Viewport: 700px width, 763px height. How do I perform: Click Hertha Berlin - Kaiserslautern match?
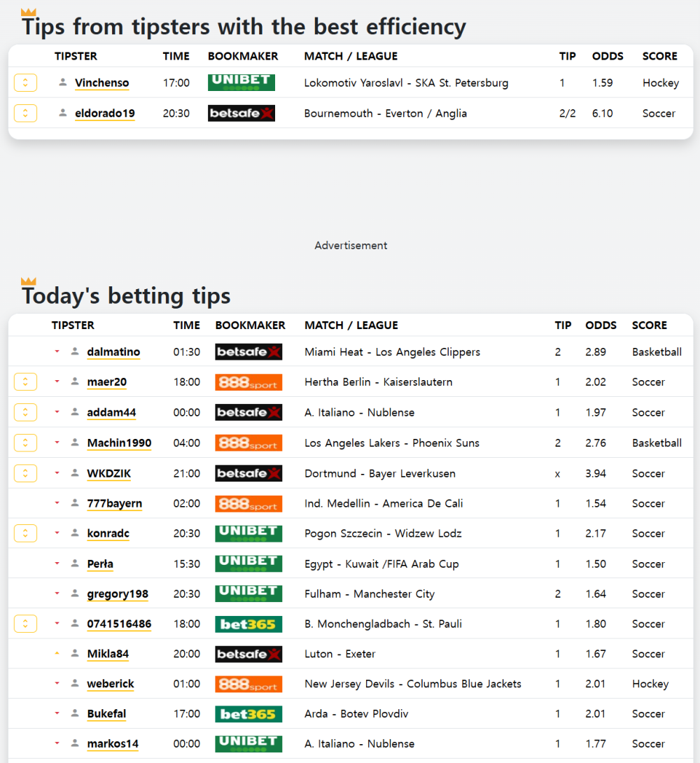click(379, 382)
